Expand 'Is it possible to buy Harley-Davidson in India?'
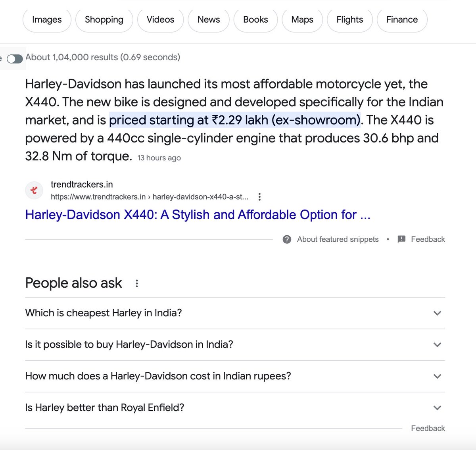 [x=235, y=344]
